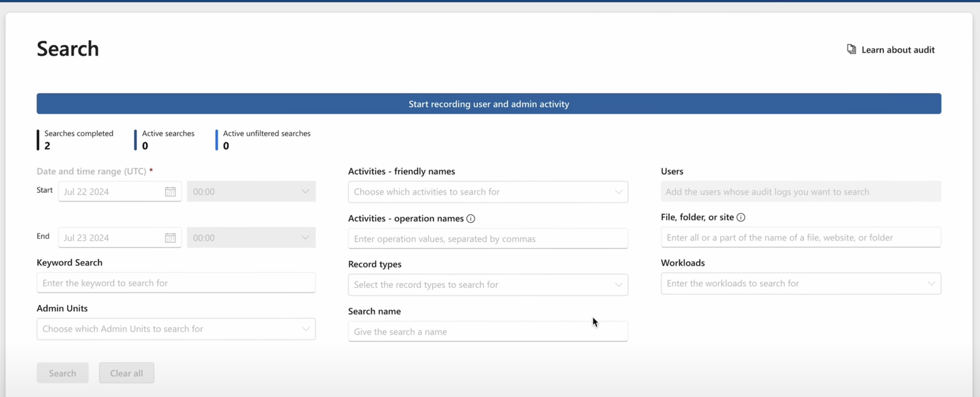The width and height of the screenshot is (980, 397).
Task: Click the Users input field
Action: click(x=801, y=192)
